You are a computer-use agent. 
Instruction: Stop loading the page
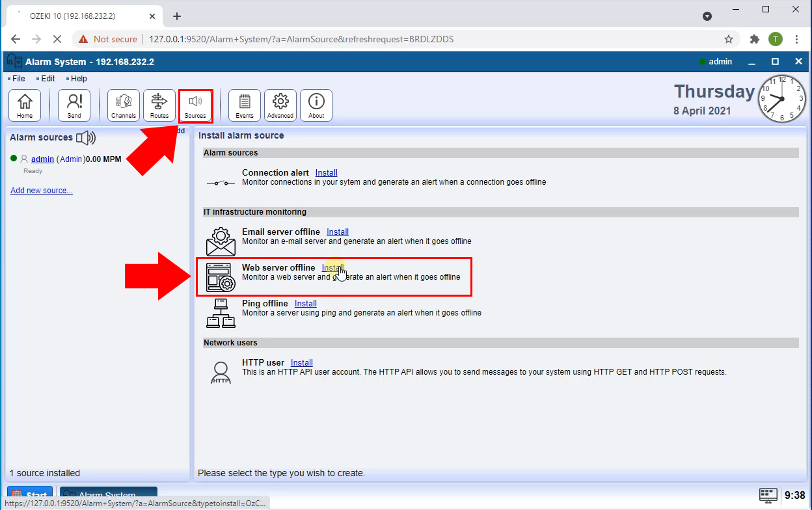click(57, 39)
